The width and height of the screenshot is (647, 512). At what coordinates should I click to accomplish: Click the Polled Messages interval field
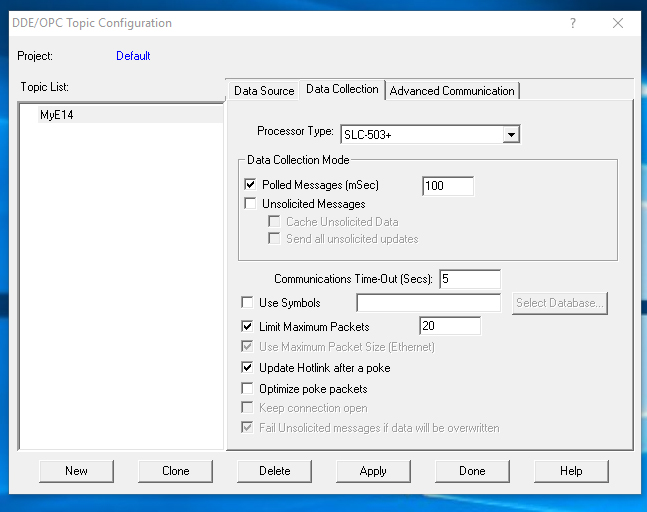pos(447,186)
